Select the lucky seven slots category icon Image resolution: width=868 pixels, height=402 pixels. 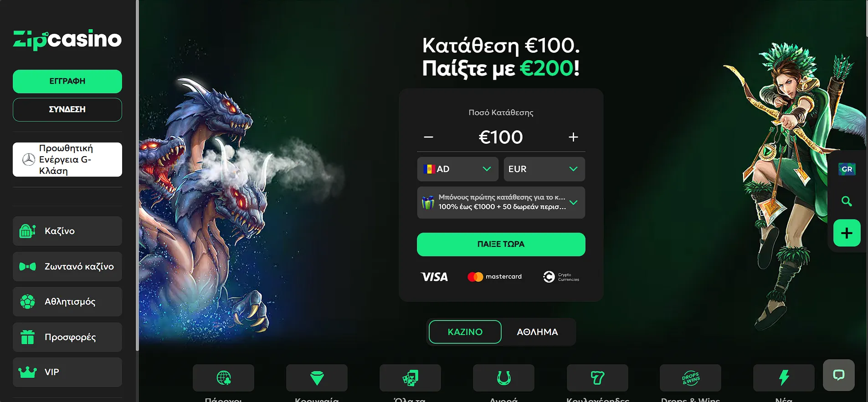(x=597, y=378)
